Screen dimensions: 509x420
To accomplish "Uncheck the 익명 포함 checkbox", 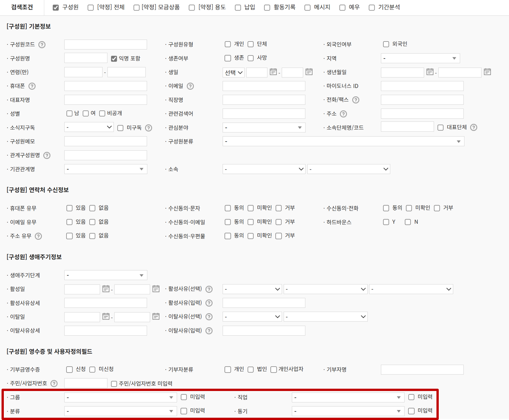I will [x=114, y=58].
